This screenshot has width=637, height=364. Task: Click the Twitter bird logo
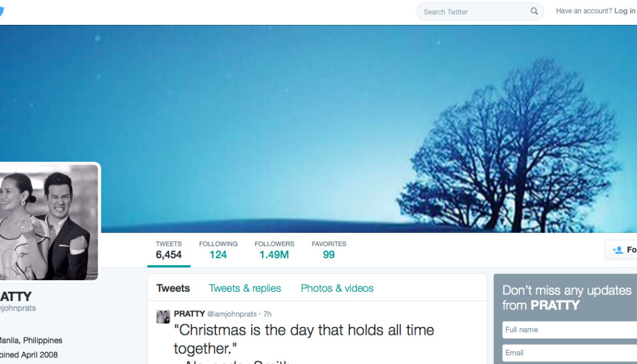[1, 12]
